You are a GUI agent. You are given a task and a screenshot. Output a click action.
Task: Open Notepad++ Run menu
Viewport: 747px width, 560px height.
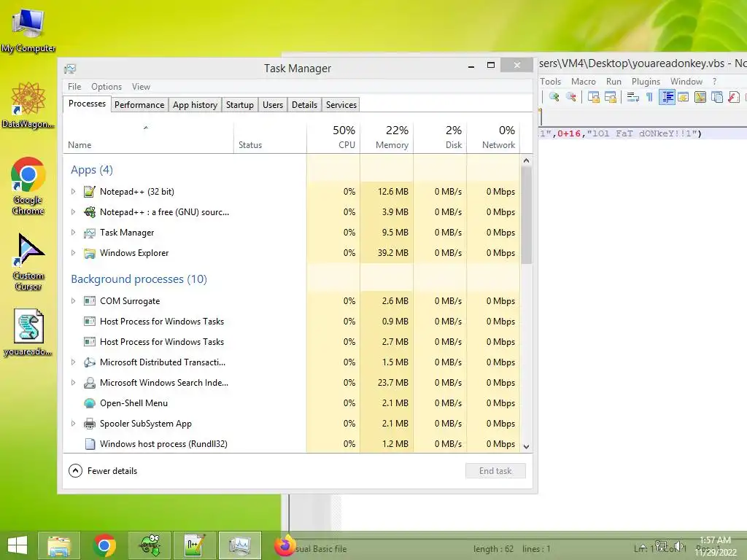click(614, 82)
